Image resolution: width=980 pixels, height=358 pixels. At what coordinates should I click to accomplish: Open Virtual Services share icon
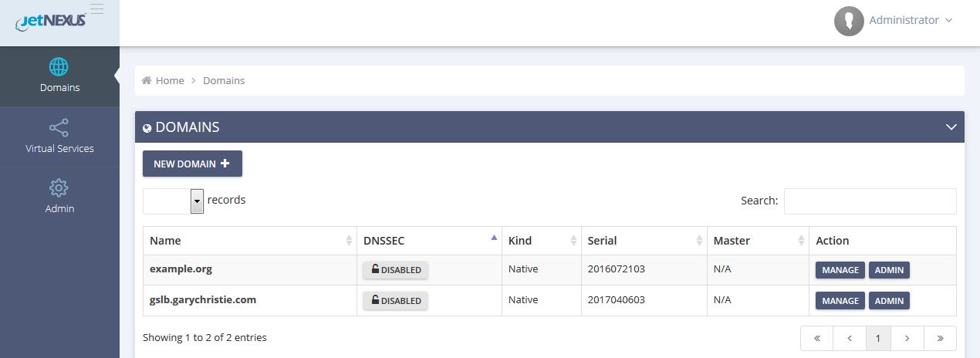(x=59, y=127)
